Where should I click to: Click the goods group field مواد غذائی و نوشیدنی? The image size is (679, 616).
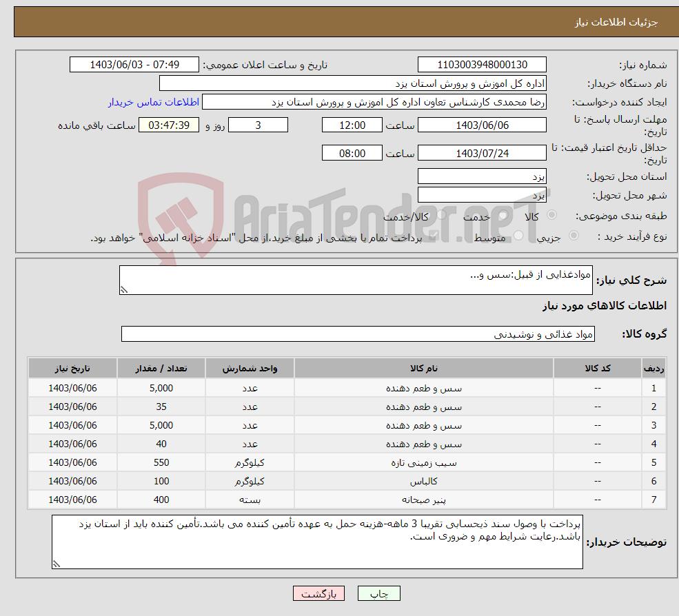coord(358,333)
